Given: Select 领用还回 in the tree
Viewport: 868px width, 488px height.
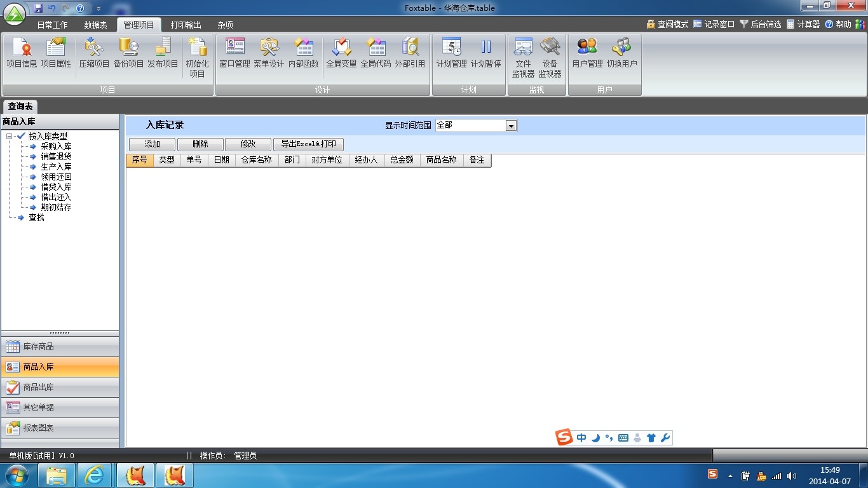Looking at the screenshot, I should coord(56,177).
